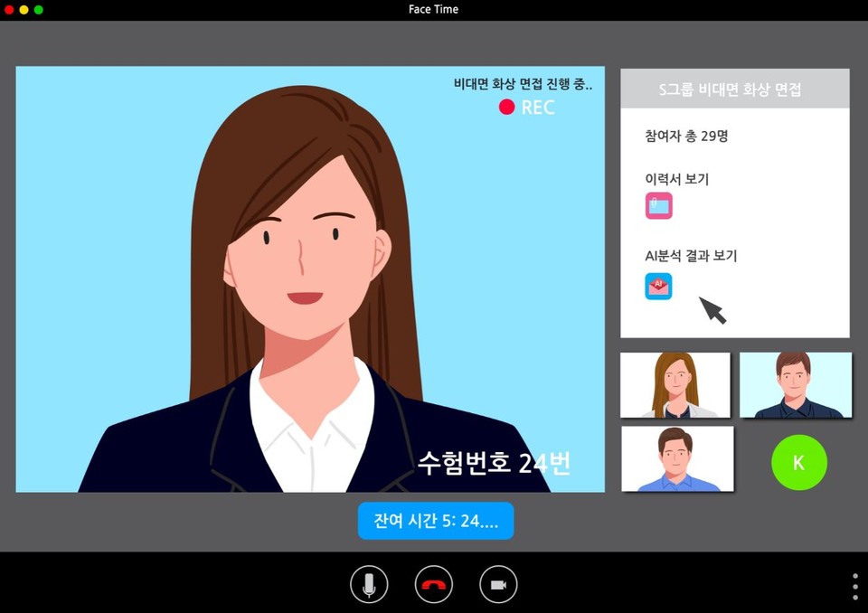End the call with the red phone icon
Image resolution: width=868 pixels, height=613 pixels.
(434, 584)
